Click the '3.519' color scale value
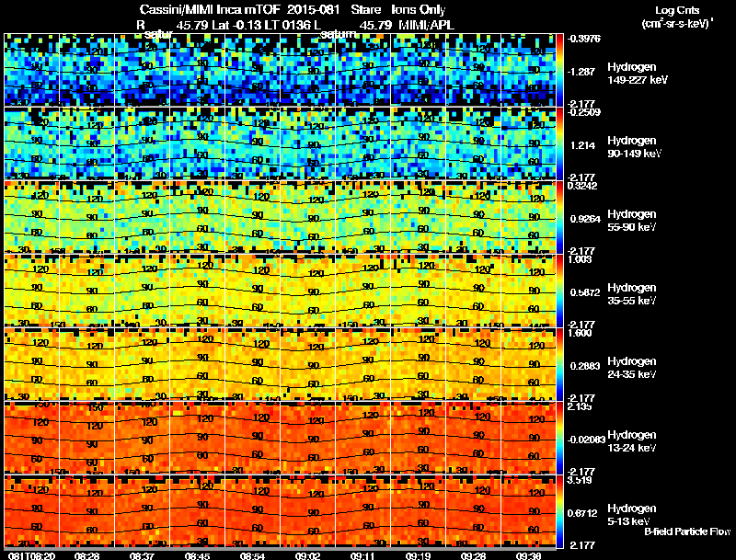This screenshot has height=560, width=736. pos(580,480)
